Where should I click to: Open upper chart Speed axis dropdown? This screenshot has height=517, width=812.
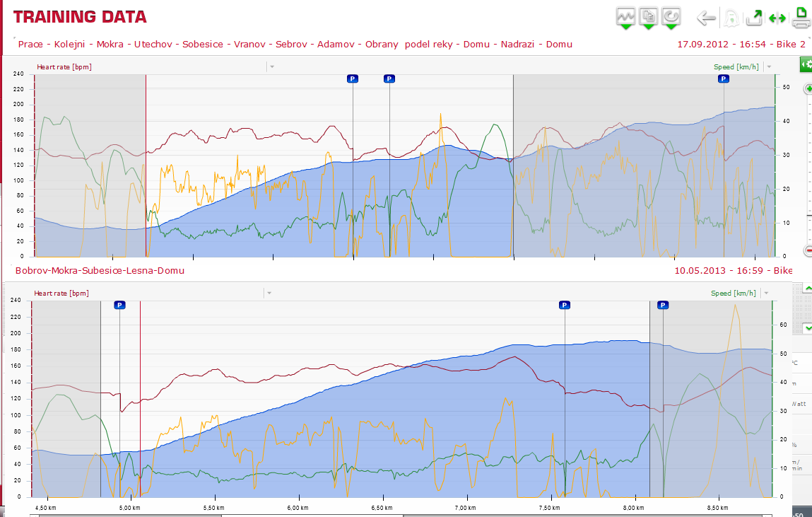pyautogui.click(x=769, y=66)
